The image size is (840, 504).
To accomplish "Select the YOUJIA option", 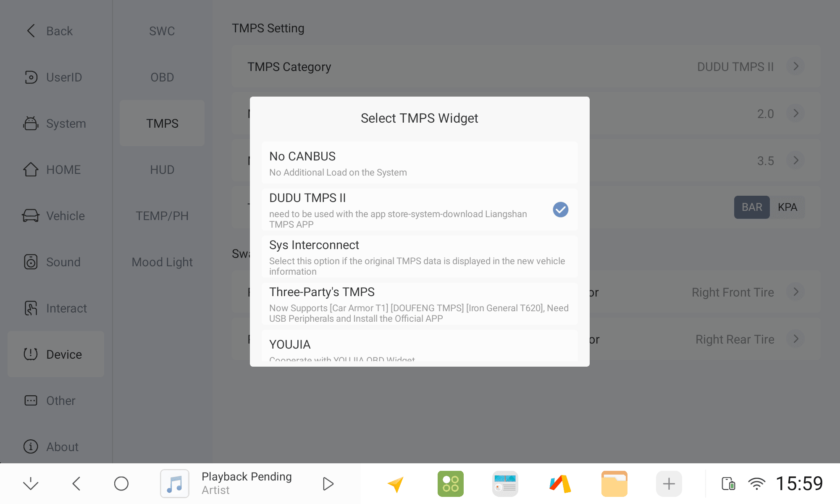I will [x=420, y=346].
